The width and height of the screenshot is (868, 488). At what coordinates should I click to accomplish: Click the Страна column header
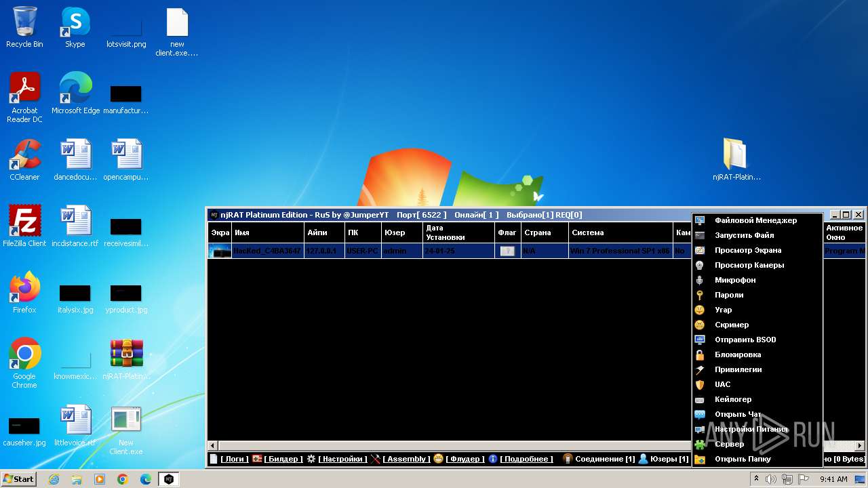coord(545,232)
